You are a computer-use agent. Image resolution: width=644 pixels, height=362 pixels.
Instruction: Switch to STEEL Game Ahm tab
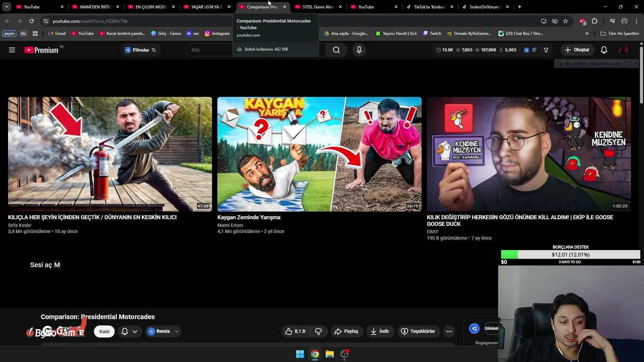tap(317, 7)
